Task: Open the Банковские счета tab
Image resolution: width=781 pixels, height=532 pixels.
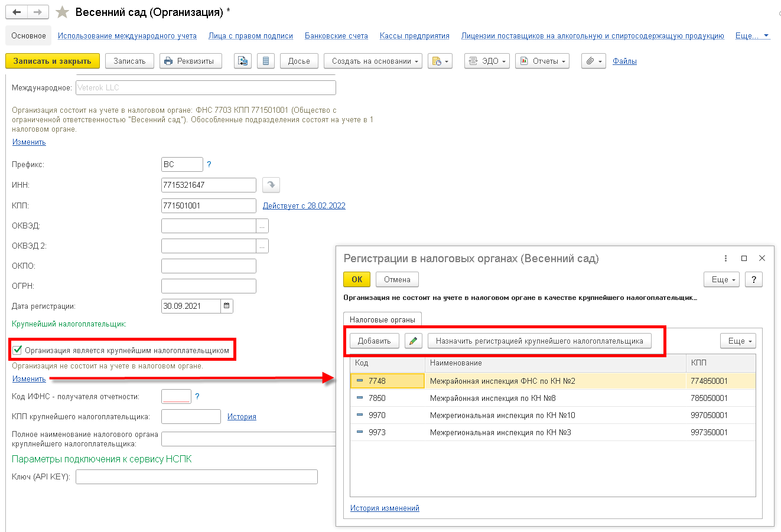Action: [336, 36]
